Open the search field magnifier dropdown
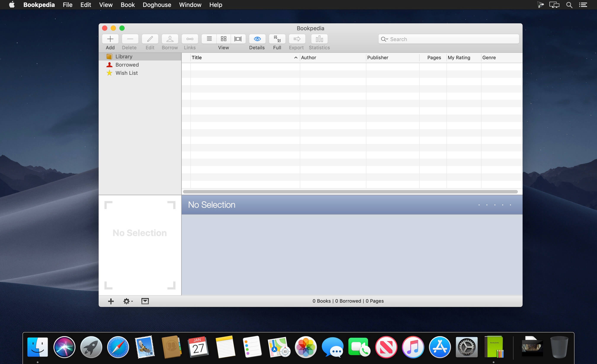This screenshot has width=597, height=364. tap(384, 39)
